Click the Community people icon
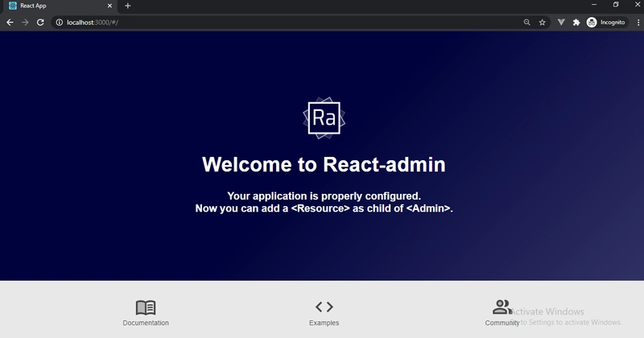 pos(502,307)
